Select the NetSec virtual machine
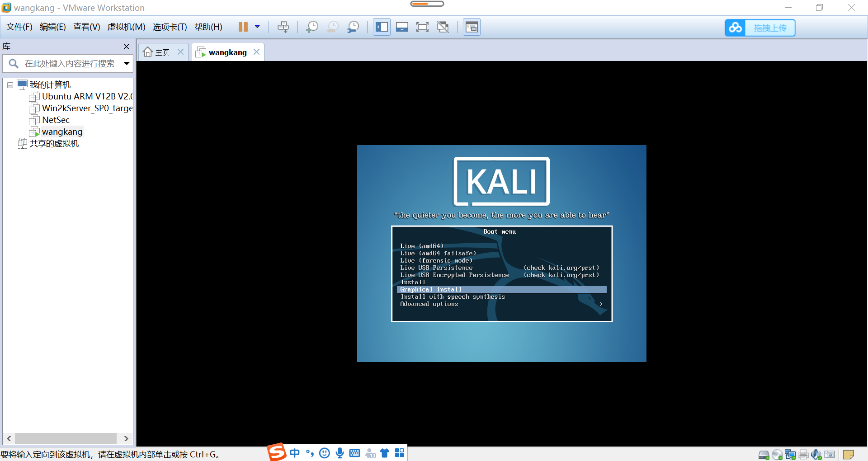Screen dimensions: 868x461 [56, 120]
